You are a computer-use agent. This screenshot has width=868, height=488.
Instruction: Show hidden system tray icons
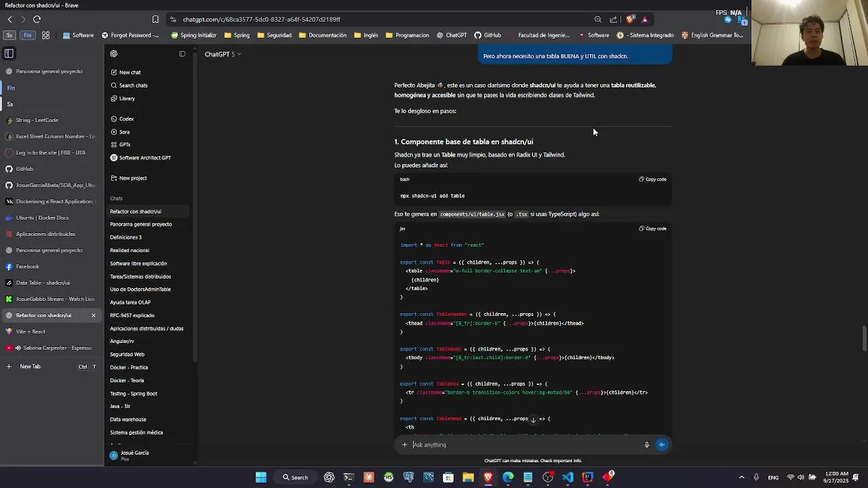(x=741, y=478)
